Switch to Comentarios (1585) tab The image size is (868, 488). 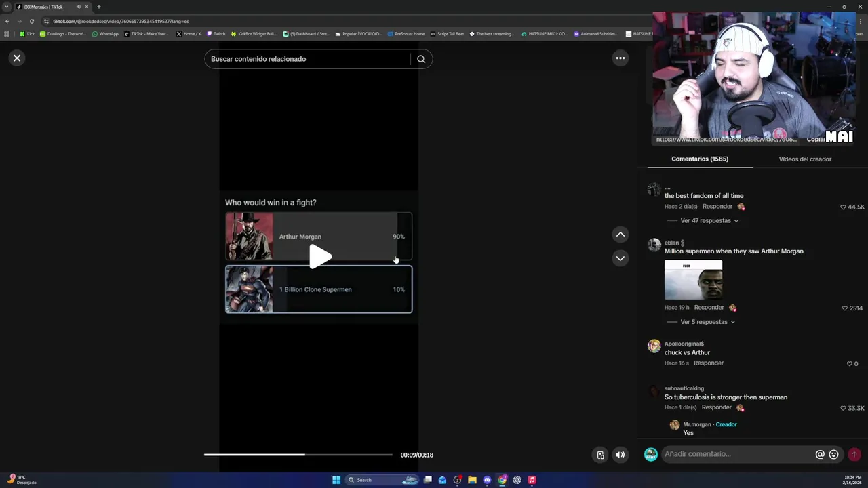[x=700, y=159]
